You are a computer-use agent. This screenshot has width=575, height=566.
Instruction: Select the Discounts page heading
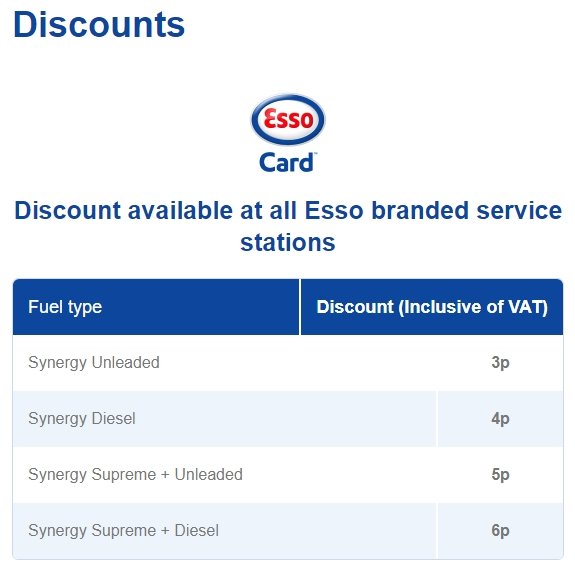[x=99, y=25]
